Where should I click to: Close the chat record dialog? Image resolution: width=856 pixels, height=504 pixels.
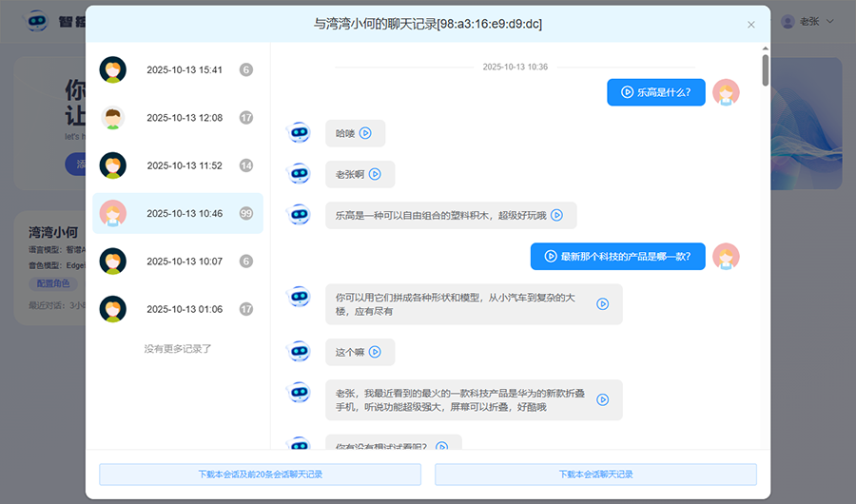(751, 25)
